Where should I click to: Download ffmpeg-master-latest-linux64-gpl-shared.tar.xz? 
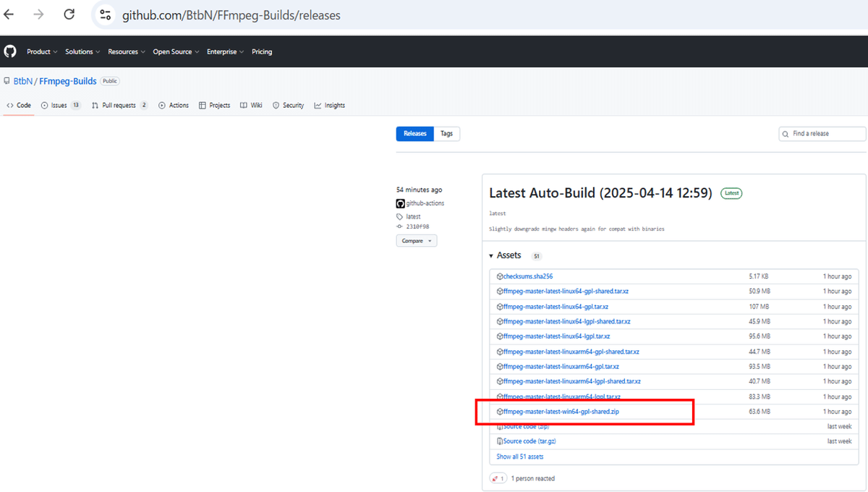pos(566,292)
